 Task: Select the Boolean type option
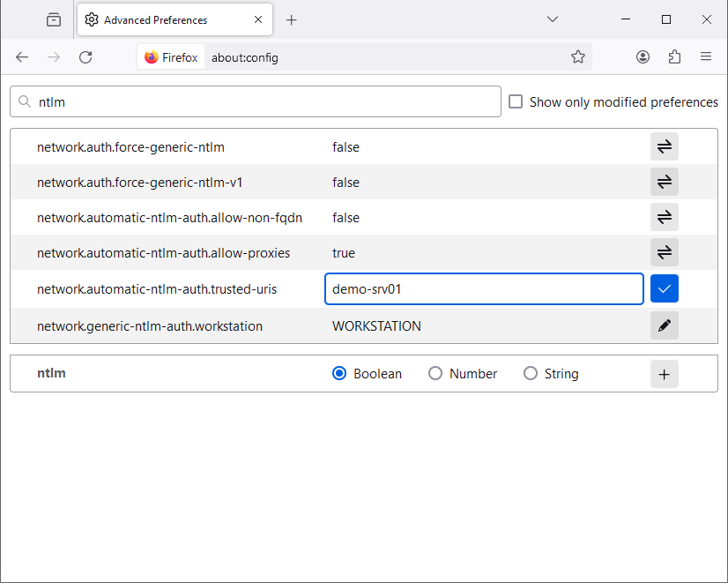(339, 374)
